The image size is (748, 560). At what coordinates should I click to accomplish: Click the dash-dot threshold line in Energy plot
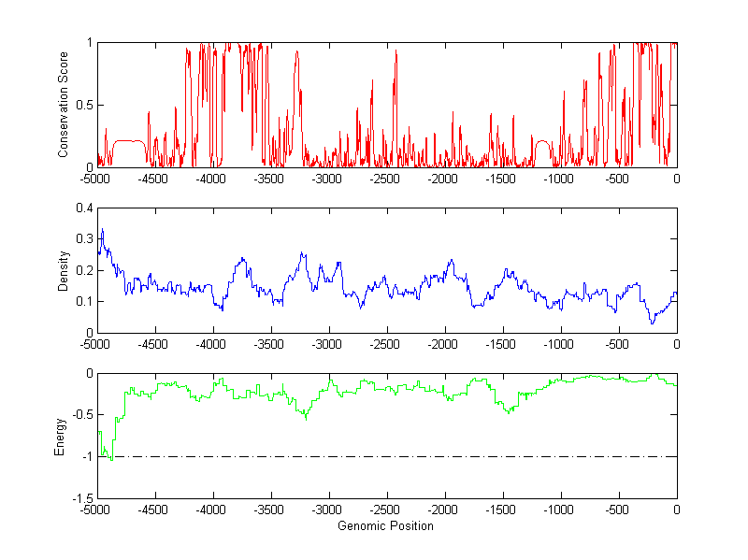click(x=387, y=457)
